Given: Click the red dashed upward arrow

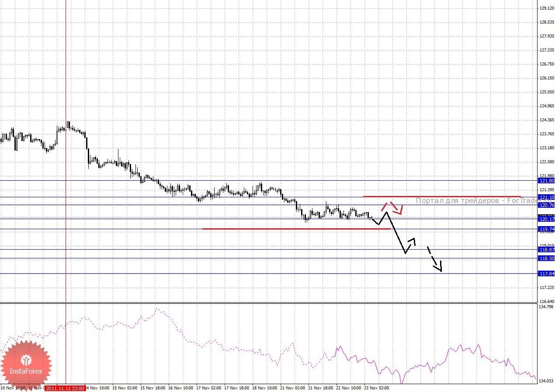Looking at the screenshot, I should coord(385,206).
